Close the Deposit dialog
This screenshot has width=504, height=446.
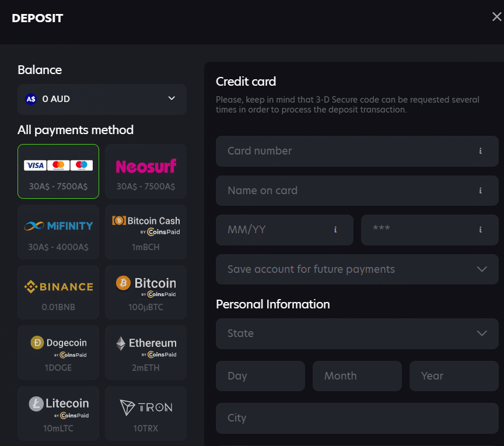pos(496,17)
